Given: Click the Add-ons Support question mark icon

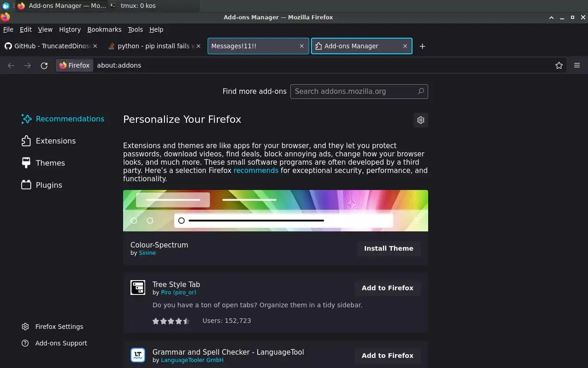Looking at the screenshot, I should 25,343.
